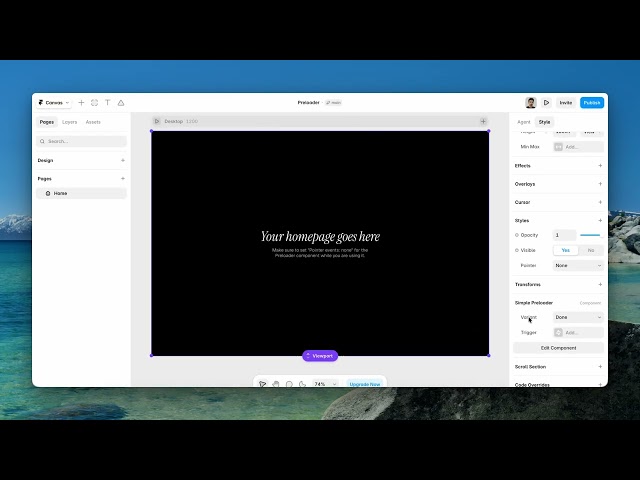Add a new item in Design section
The image size is (640, 480).
tap(123, 160)
